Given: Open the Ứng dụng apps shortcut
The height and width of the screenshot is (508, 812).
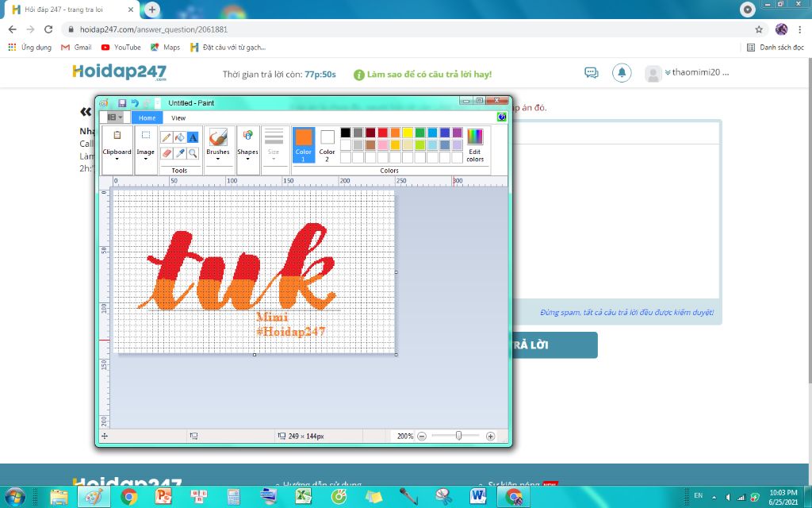Looking at the screenshot, I should 29,47.
